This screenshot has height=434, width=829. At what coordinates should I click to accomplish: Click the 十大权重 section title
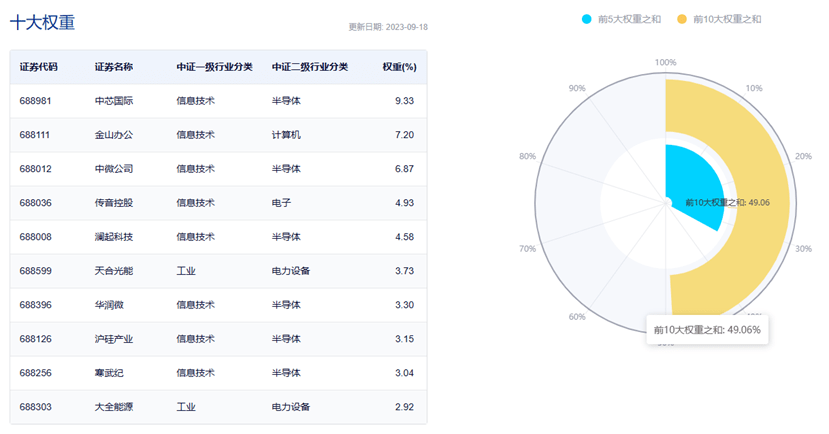tap(42, 22)
